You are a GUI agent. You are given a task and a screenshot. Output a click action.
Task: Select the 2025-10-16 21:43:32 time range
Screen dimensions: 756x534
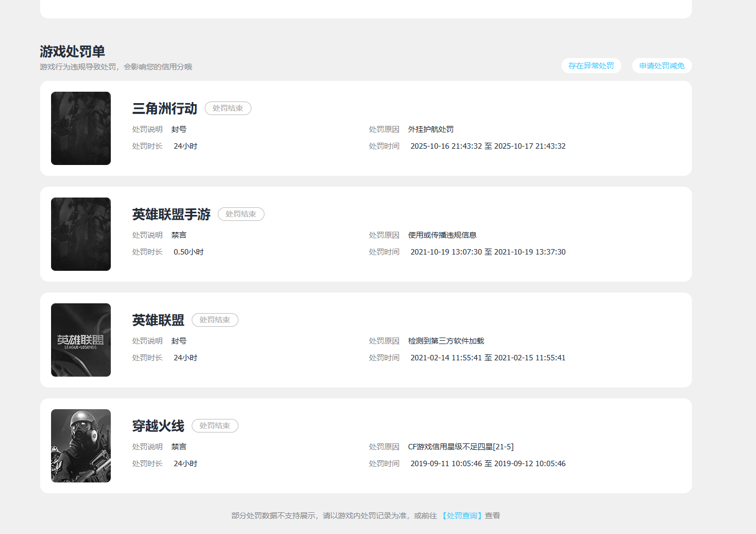point(488,146)
